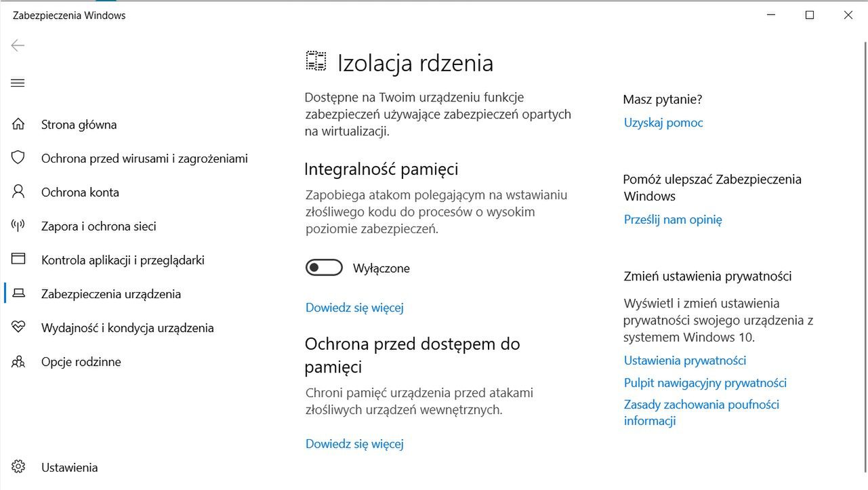Image resolution: width=868 pixels, height=490 pixels.
Task: Click the heart icon for Wydajność
Action: [18, 327]
